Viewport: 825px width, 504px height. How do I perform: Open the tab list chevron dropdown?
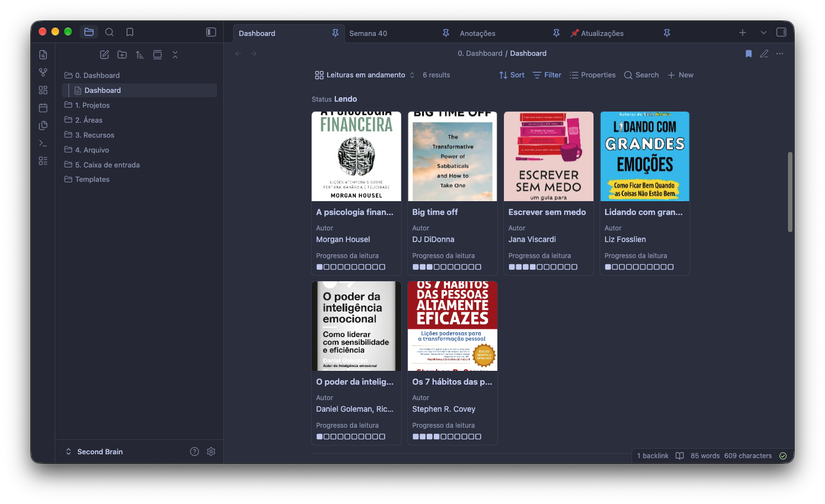click(764, 33)
